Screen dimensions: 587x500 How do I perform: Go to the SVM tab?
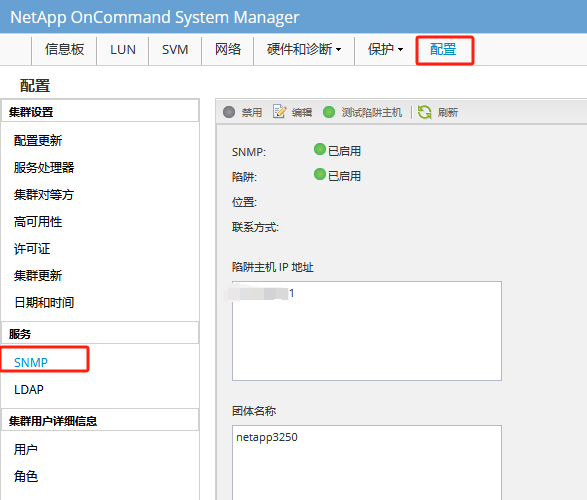click(175, 49)
